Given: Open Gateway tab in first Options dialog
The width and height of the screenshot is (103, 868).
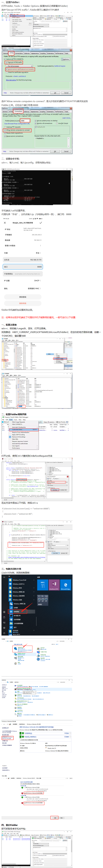Looking at the screenshot, I should 27,53.
